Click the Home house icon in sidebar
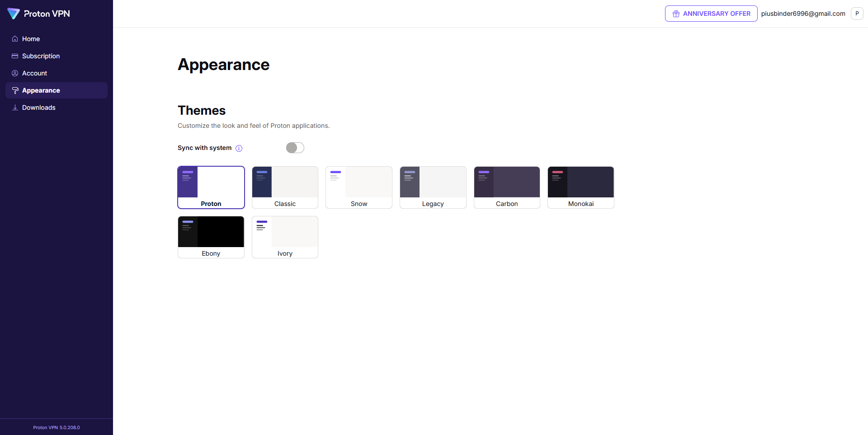The width and height of the screenshot is (868, 435). (15, 39)
